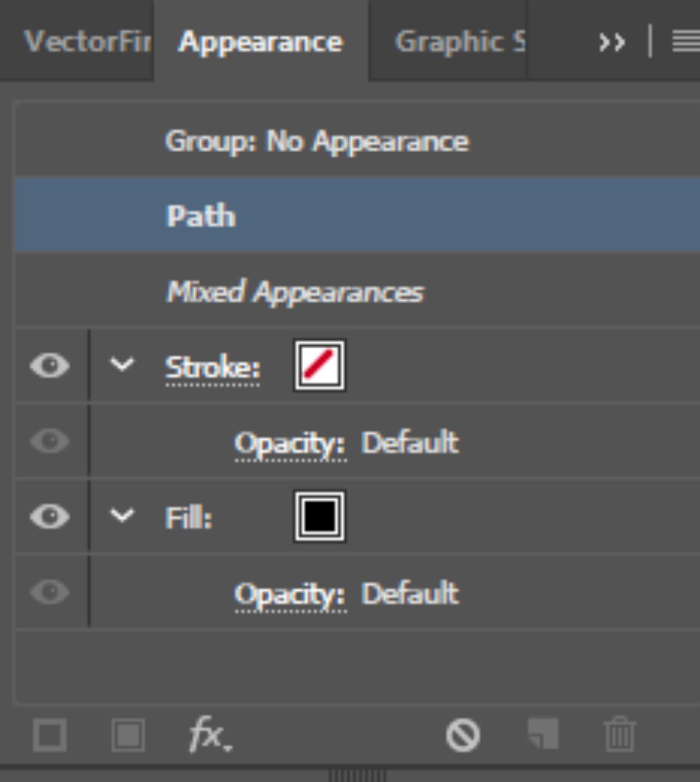This screenshot has height=782, width=700.
Task: Collapse the Stroke attribute chevron
Action: (122, 365)
